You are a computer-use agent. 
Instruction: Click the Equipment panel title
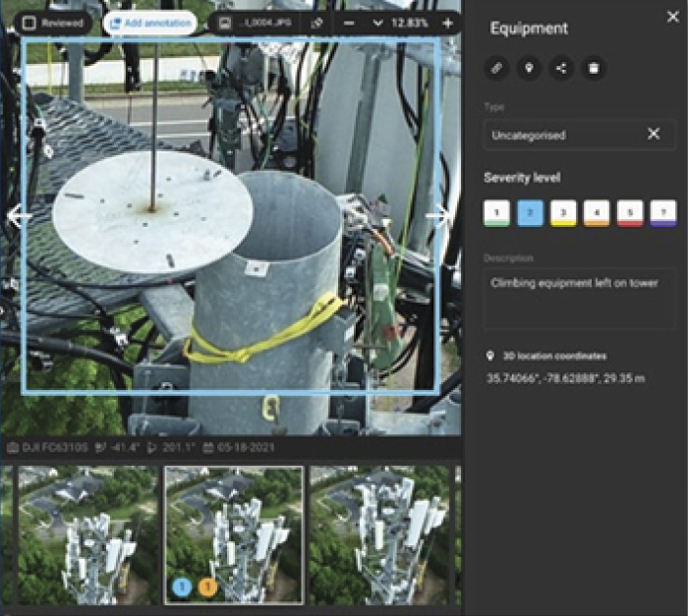[x=529, y=28]
